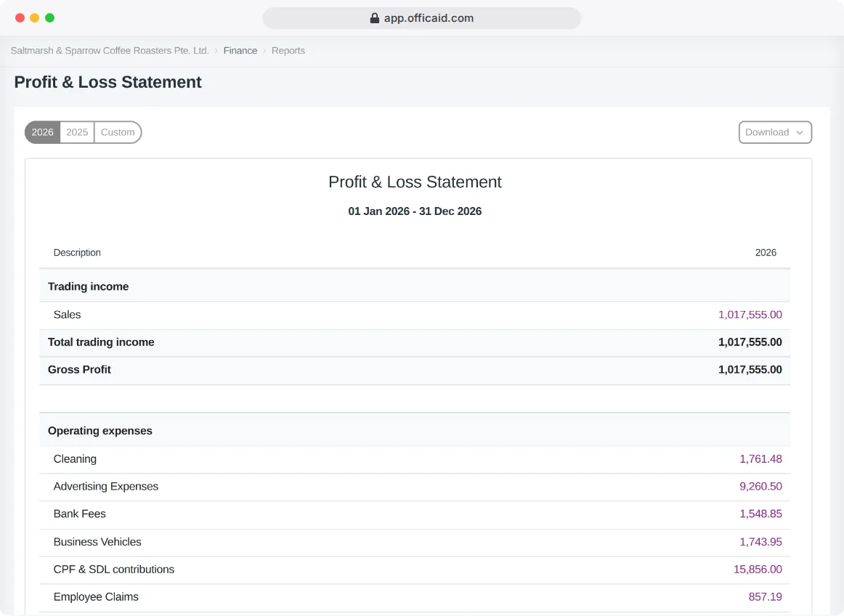Click the lock icon in address bar
Screen dimensions: 844x616
(x=375, y=18)
